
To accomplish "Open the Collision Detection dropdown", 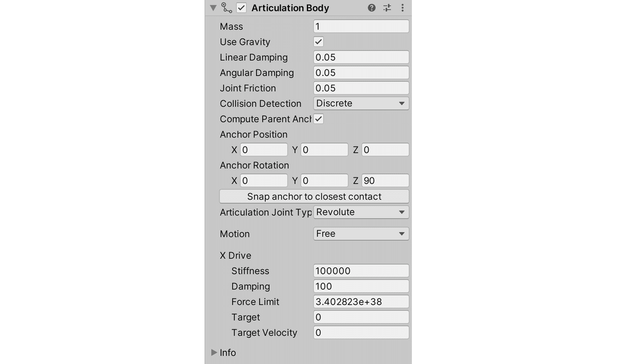I will pyautogui.click(x=360, y=103).
